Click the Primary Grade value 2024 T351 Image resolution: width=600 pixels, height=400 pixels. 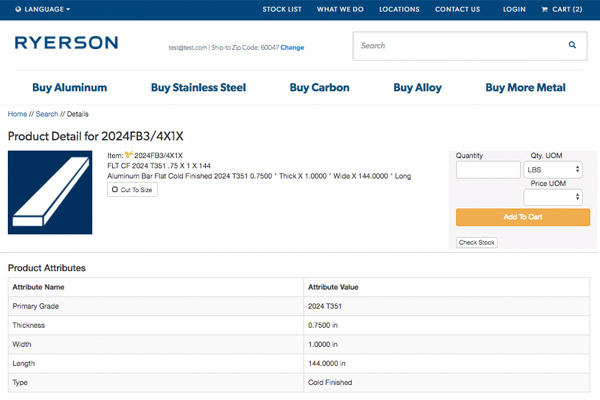(325, 306)
